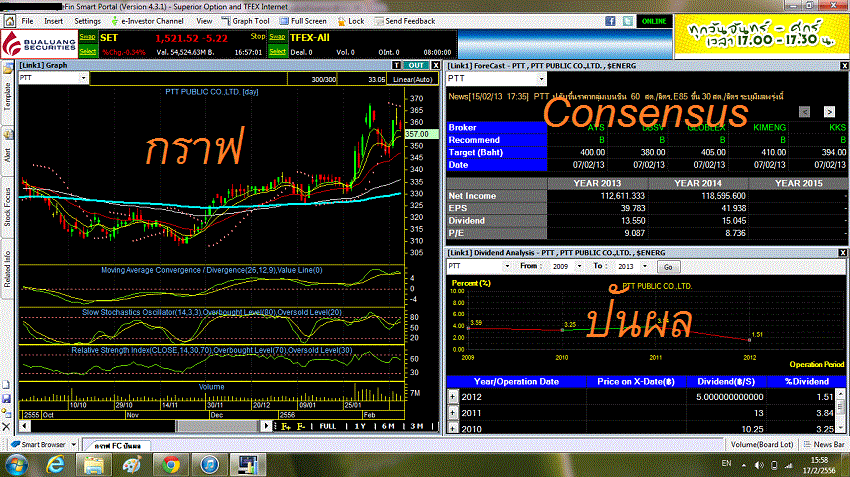Click the %Dividend column header

[x=806, y=382]
